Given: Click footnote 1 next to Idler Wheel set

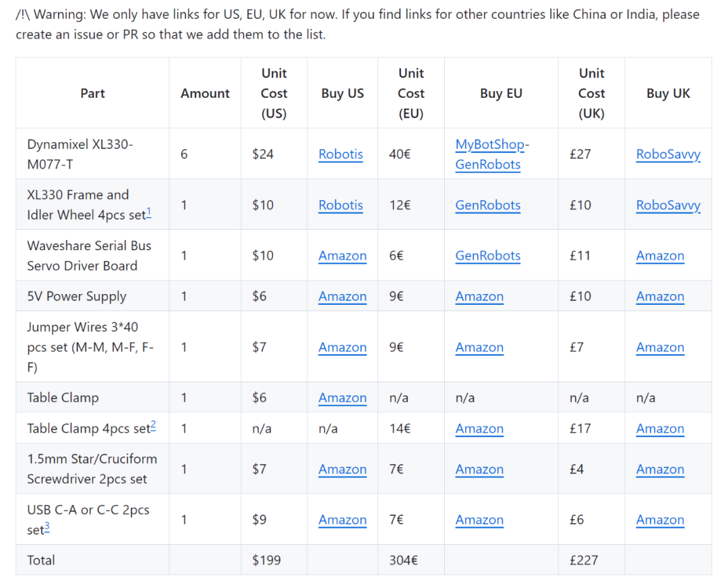Looking at the screenshot, I should pyautogui.click(x=149, y=212).
